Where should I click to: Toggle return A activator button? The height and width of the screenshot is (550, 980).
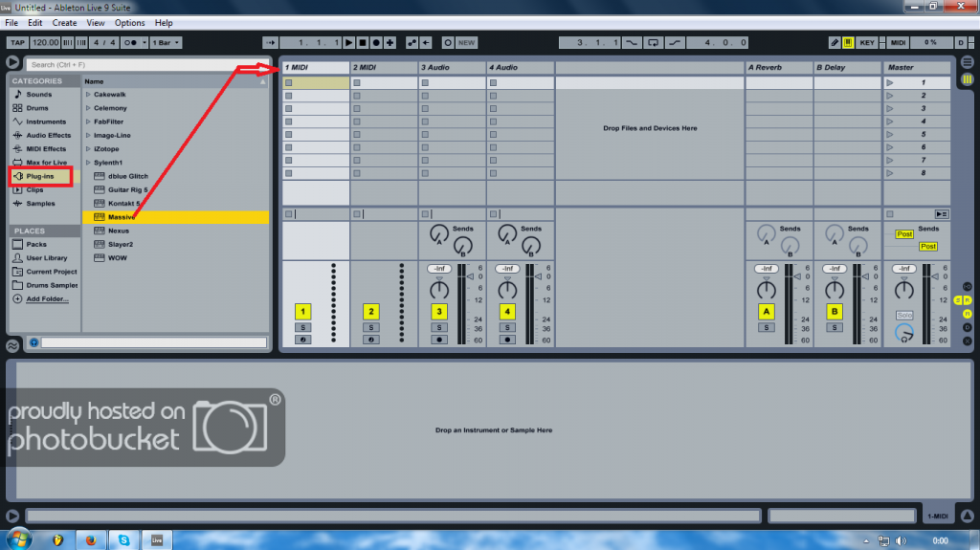(767, 311)
